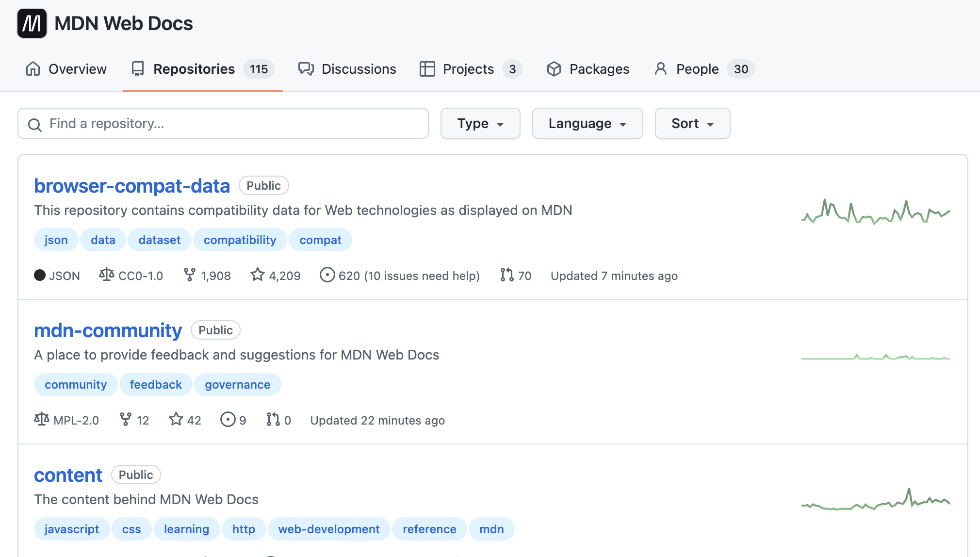Click mdn-community fork icon
Screen dimensions: 980x557
(x=126, y=419)
